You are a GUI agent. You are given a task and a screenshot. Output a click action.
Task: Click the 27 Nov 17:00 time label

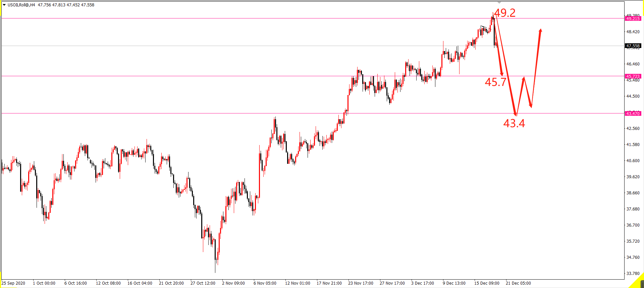point(392,283)
